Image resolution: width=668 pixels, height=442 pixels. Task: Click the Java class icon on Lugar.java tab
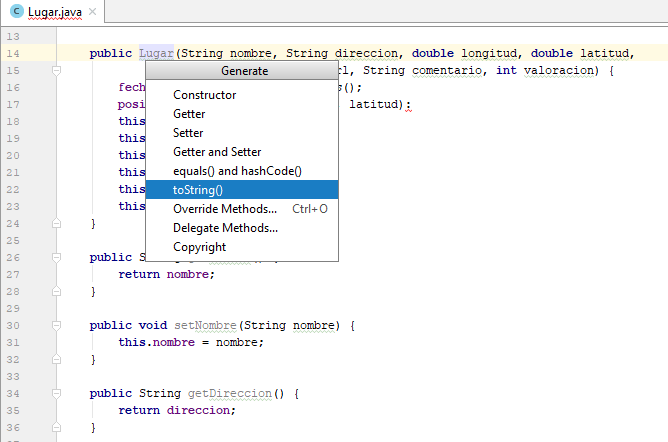coord(16,10)
